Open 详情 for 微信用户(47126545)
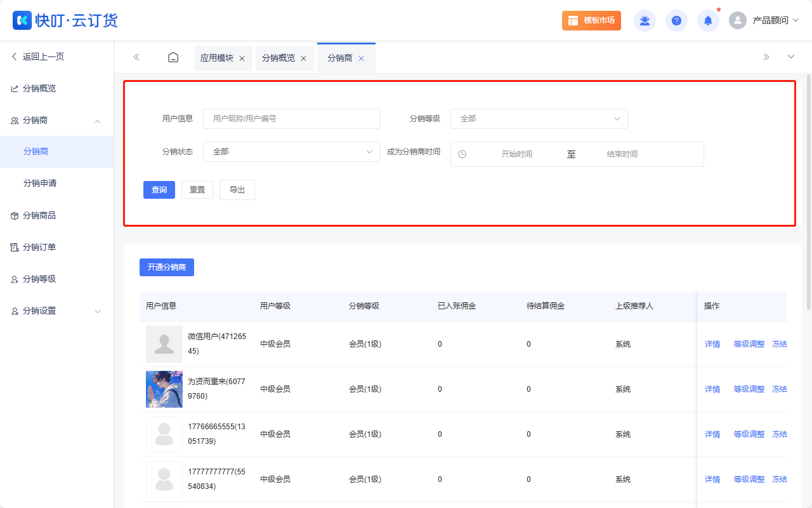The image size is (812, 508). coord(712,344)
